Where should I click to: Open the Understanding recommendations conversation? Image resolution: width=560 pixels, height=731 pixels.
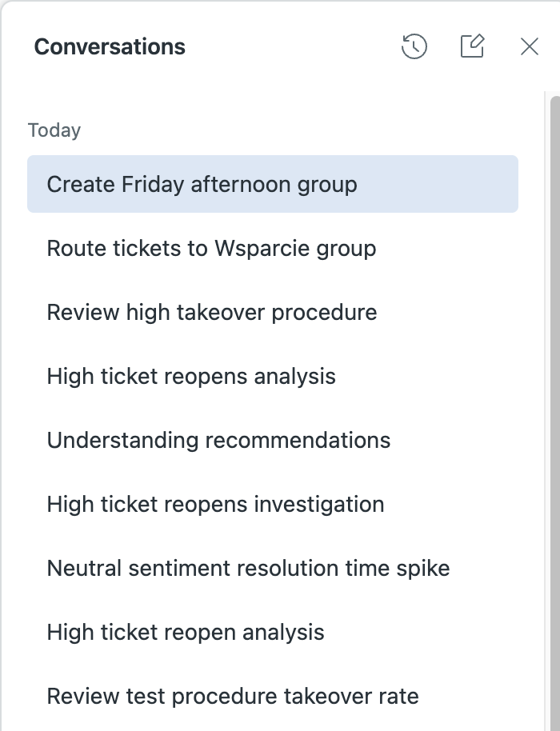click(218, 441)
